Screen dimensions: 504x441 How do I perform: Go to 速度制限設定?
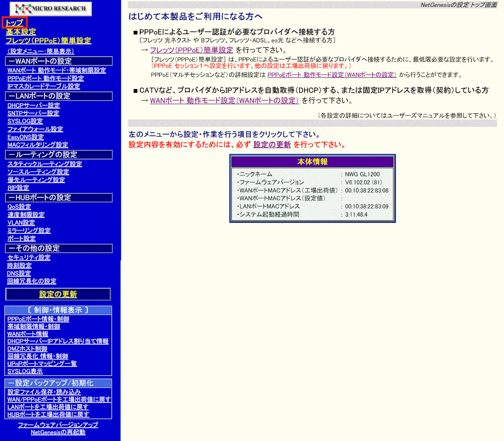point(26,215)
